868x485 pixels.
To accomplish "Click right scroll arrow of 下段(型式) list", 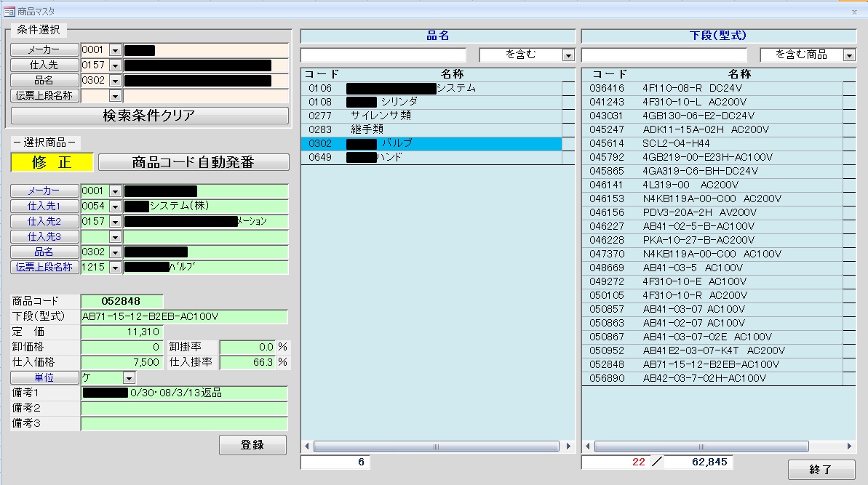I will click(x=849, y=446).
